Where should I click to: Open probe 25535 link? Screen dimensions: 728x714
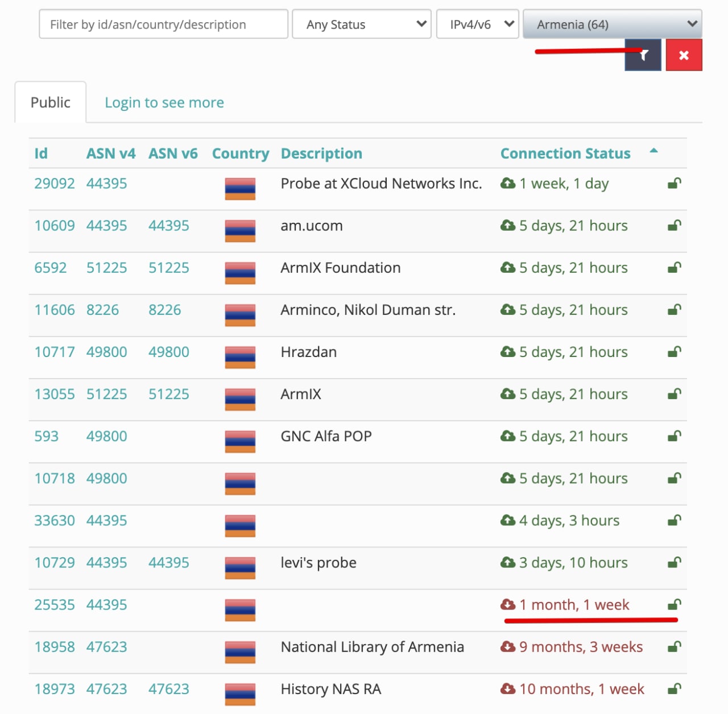tap(55, 604)
